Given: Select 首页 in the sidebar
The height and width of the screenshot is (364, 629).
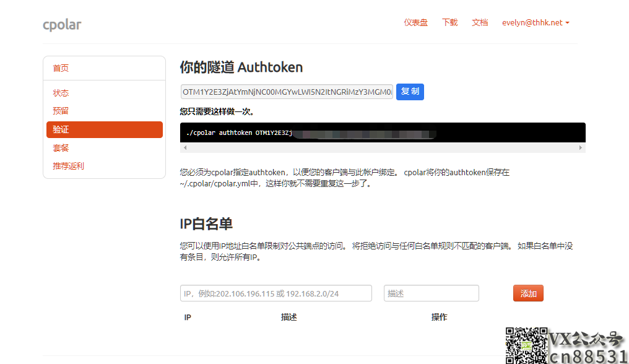Looking at the screenshot, I should (61, 68).
